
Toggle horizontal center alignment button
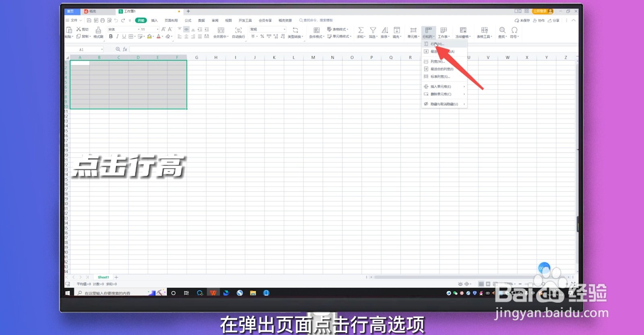pos(186,37)
